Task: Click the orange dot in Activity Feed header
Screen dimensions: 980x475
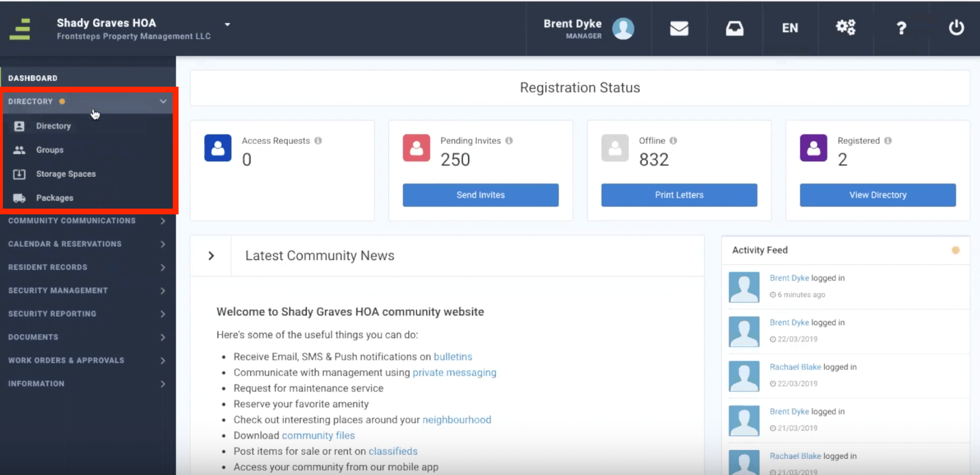Action: tap(956, 250)
